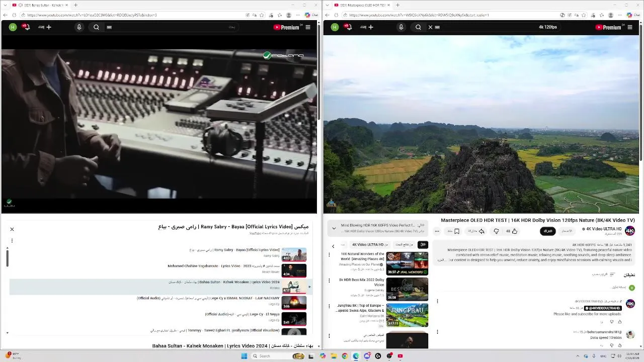The width and height of the screenshot is (644, 362).
Task: Open three-dot menu on beherasamarendra181 comment
Action: click(x=437, y=332)
